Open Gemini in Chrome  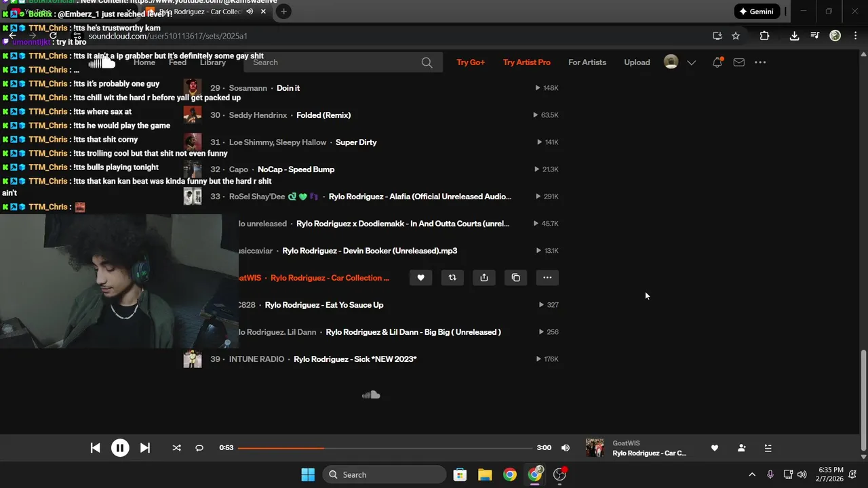[757, 12]
